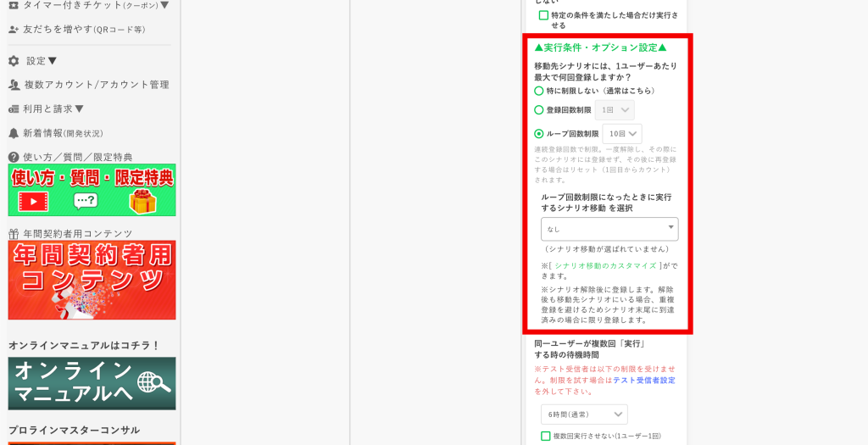
Task: Select 登録回数制限 radio option
Action: (x=538, y=110)
